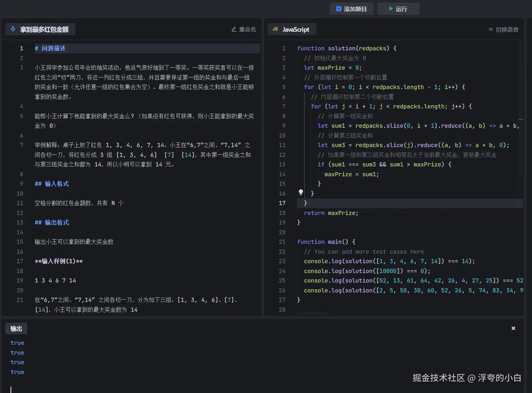The width and height of the screenshot is (532, 393).
Task: Select line number 17 in the code editor
Action: coord(282,203)
